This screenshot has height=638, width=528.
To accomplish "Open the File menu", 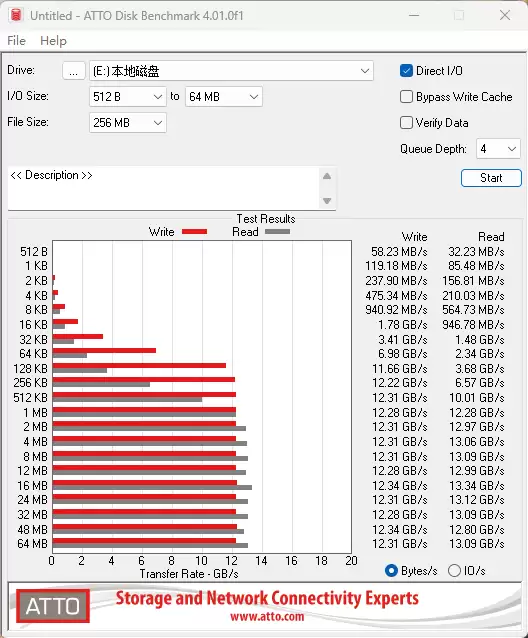I will coord(16,41).
